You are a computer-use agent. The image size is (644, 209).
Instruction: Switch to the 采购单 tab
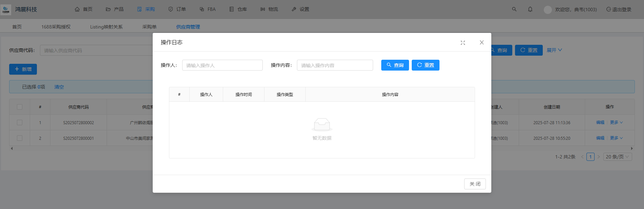[149, 27]
